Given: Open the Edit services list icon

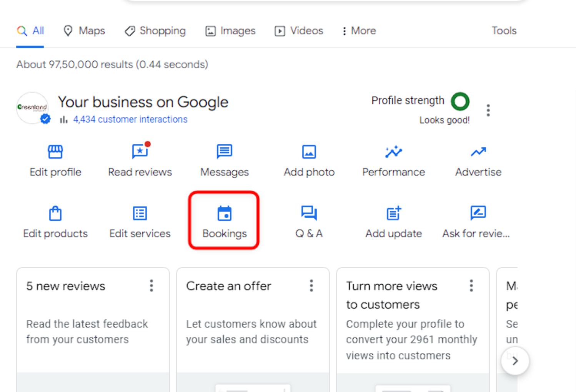Looking at the screenshot, I should point(140,213).
